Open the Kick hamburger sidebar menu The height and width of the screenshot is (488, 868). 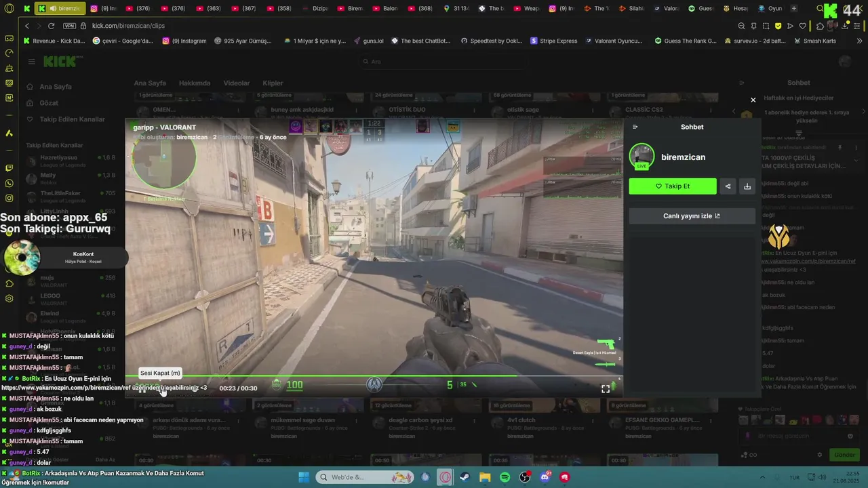coord(32,62)
